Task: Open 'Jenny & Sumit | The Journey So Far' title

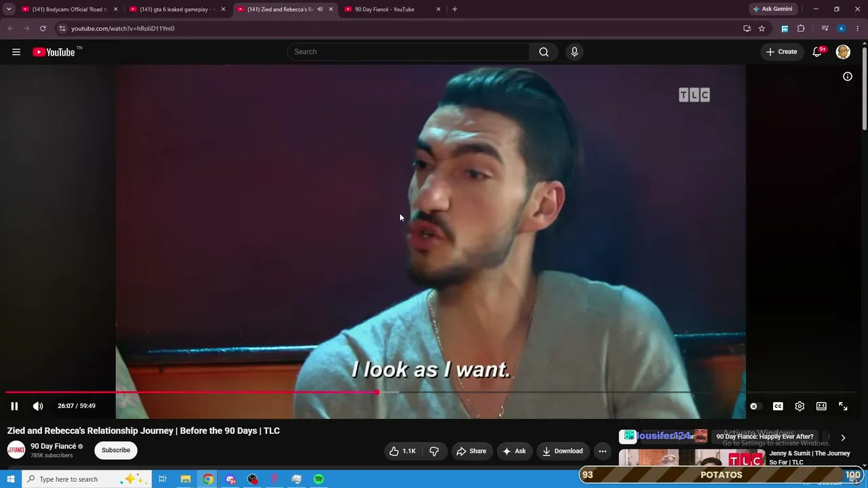Action: 810,457
